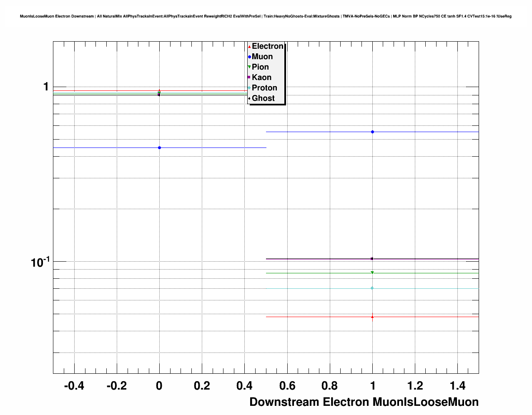
Task: Click the x-axis title Downstream Electron MuonIsLooseMuon
Action: click(364, 402)
